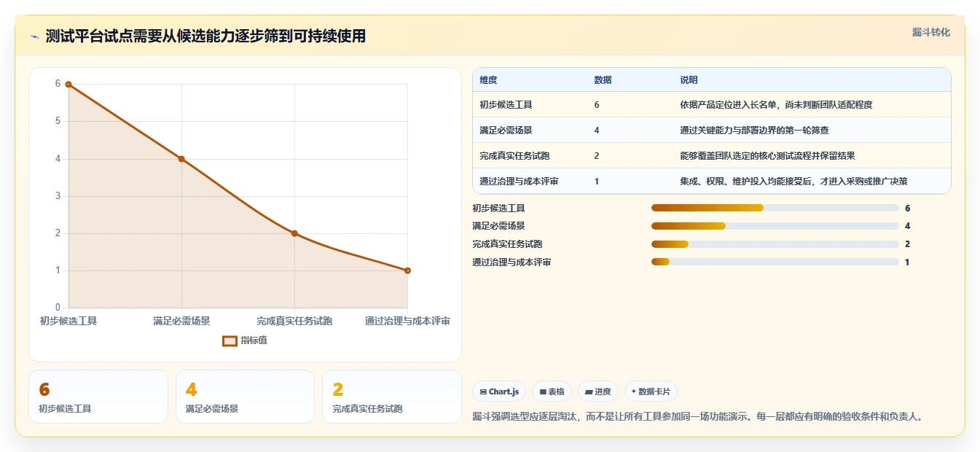This screenshot has width=980, height=452.
Task: Click the description starting with 集成、权限、维护投入
Action: 793,181
